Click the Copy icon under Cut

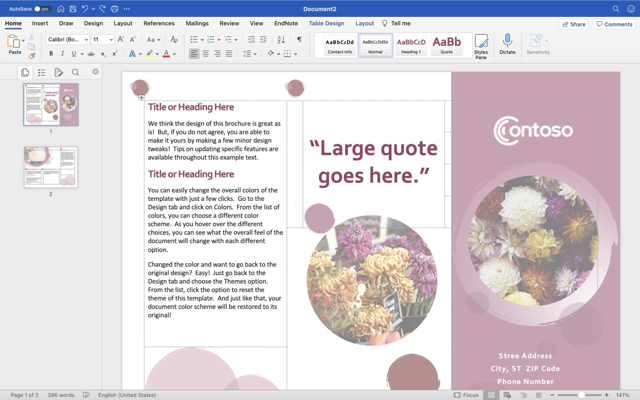(31, 47)
